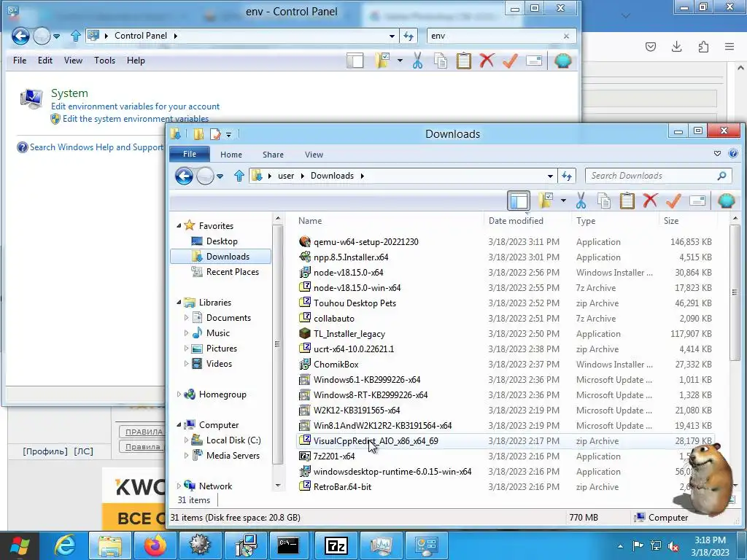Open Help icon in Downloads ribbon
The image size is (747, 560).
pos(733,153)
